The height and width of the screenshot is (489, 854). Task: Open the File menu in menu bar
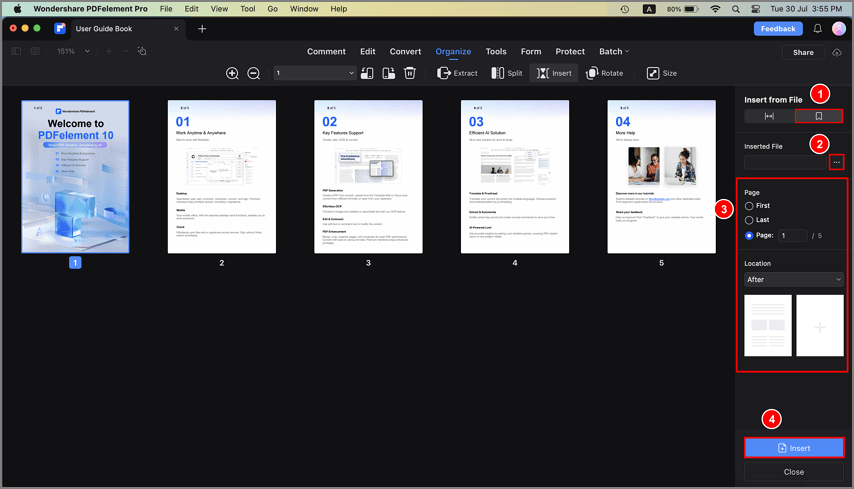pyautogui.click(x=166, y=9)
